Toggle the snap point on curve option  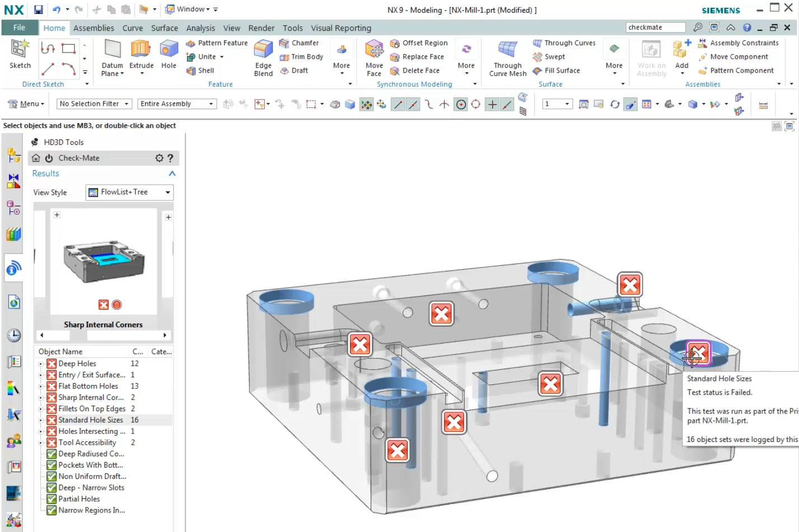pos(507,105)
